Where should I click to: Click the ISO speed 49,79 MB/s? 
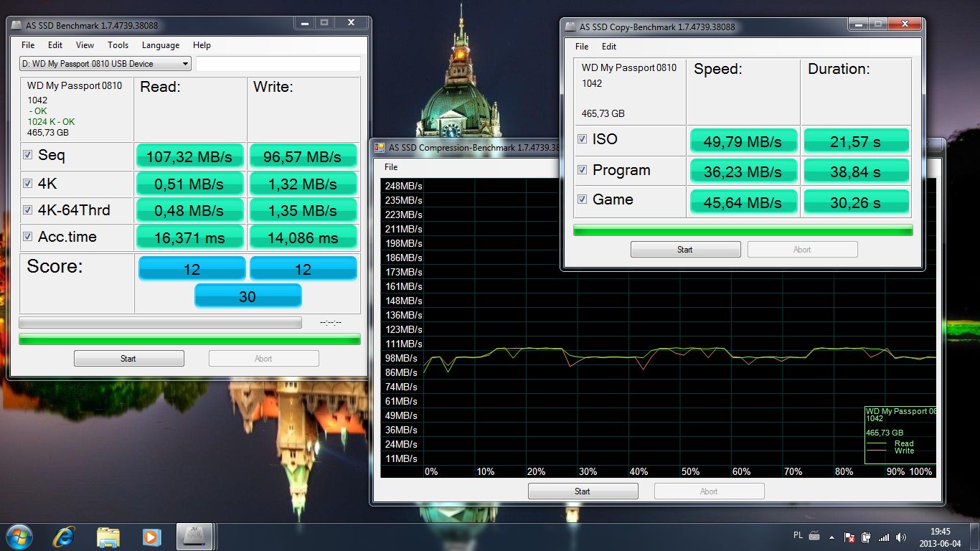(743, 141)
